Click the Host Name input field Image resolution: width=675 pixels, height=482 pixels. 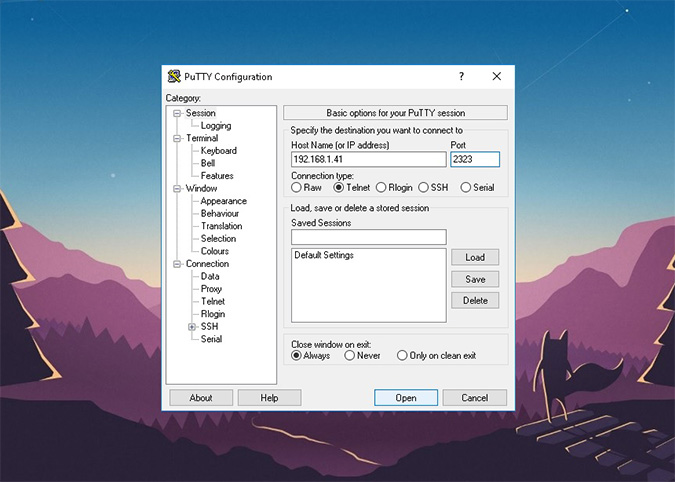click(x=368, y=159)
